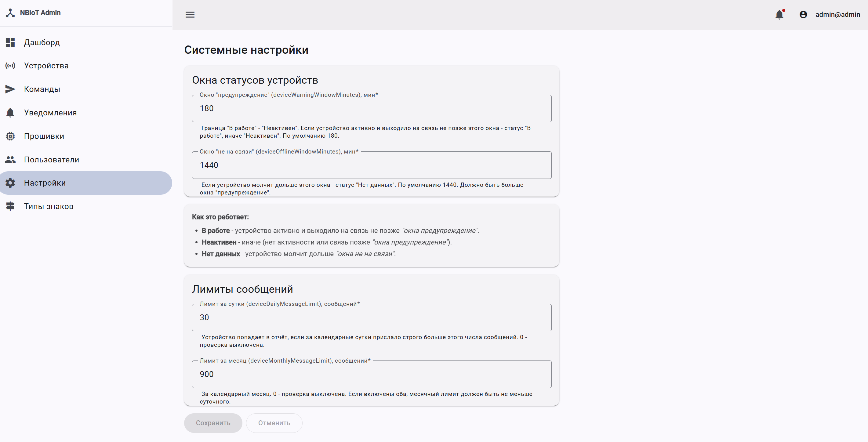The height and width of the screenshot is (442, 868).
Task: Focus the deviceOfflineWindowMinutes field with 1440
Action: 372,165
